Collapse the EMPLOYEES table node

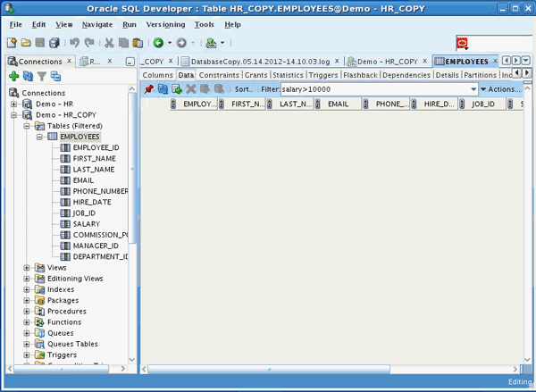pos(39,137)
